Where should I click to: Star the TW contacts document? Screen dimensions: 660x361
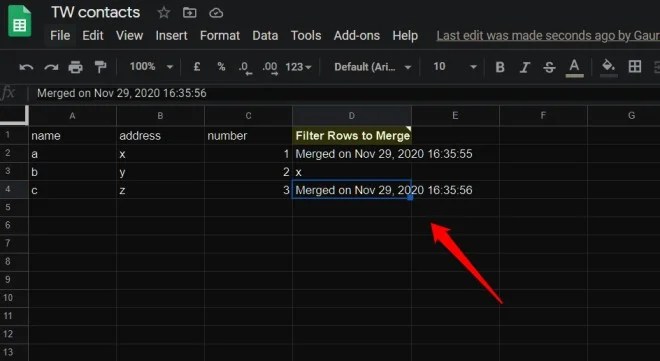(163, 13)
